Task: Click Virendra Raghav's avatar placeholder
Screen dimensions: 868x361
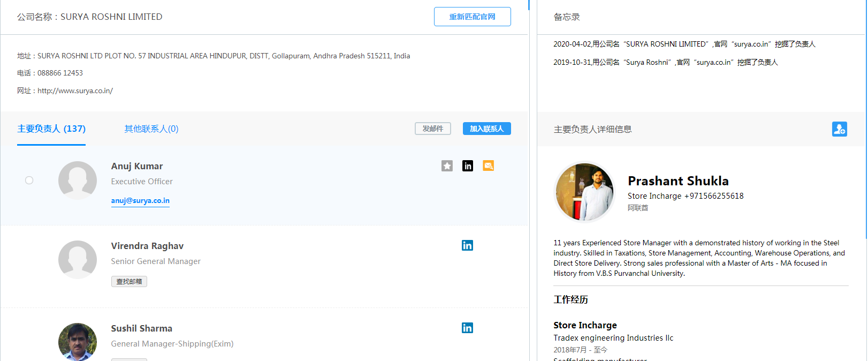Action: pyautogui.click(x=78, y=260)
